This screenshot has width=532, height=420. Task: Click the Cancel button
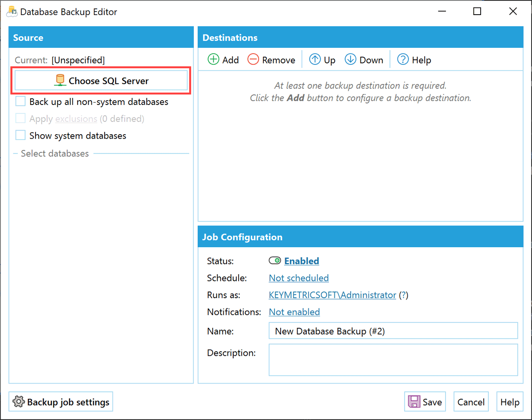pos(471,402)
